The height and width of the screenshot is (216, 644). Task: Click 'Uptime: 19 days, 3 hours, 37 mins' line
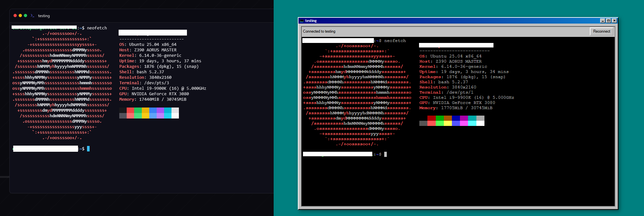click(x=160, y=61)
